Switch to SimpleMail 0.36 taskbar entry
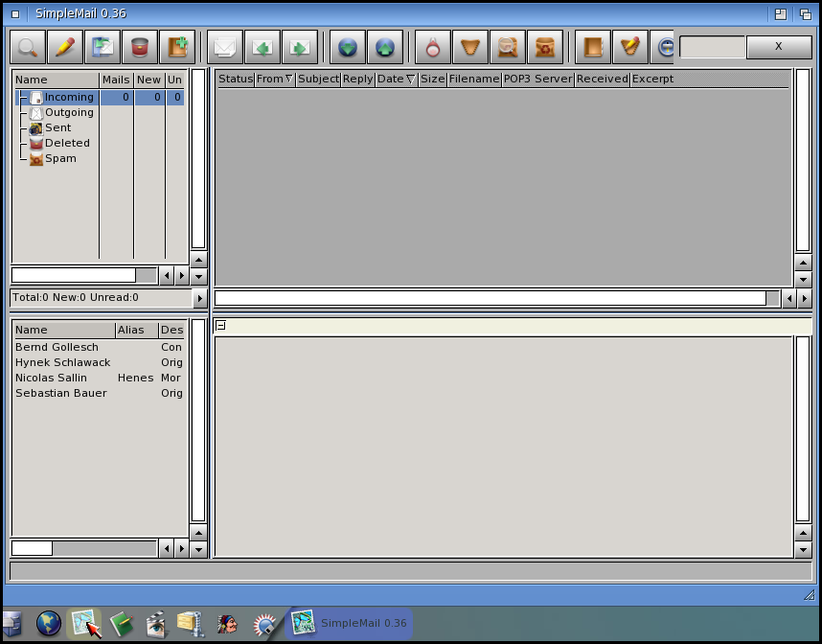822x644 pixels. tap(349, 624)
